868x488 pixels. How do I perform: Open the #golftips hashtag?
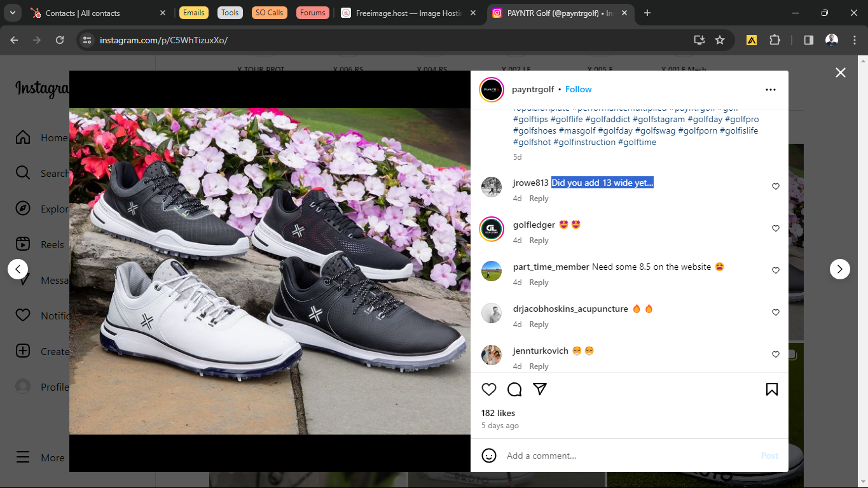[530, 120]
